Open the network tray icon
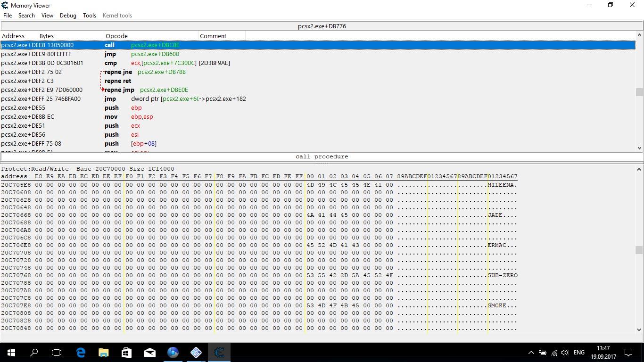Image resolution: width=644 pixels, height=362 pixels. (x=554, y=352)
